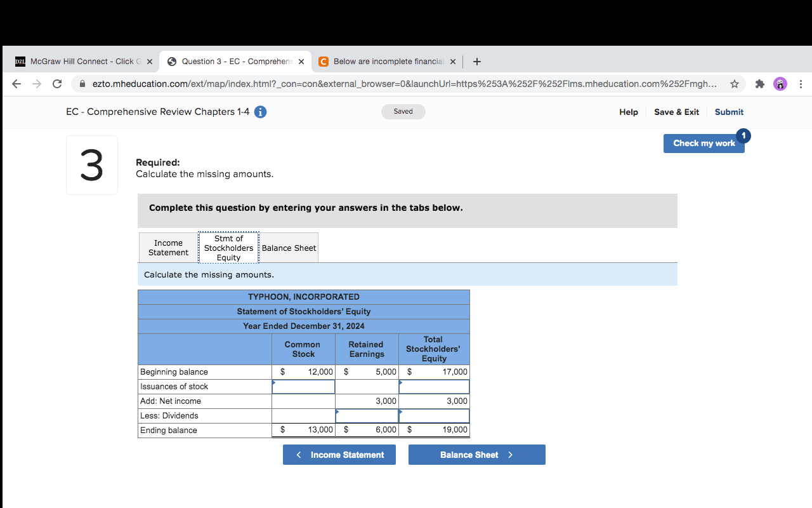812x508 pixels.
Task: Close the McGraw Hill Connect tab
Action: 149,62
